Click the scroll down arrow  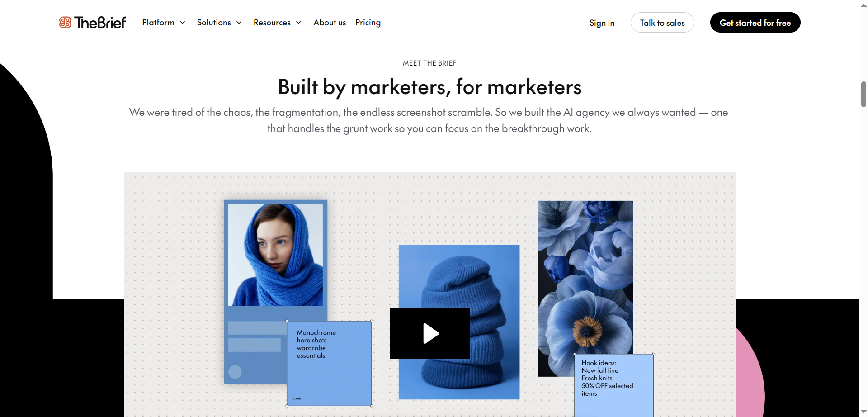pos(863,412)
